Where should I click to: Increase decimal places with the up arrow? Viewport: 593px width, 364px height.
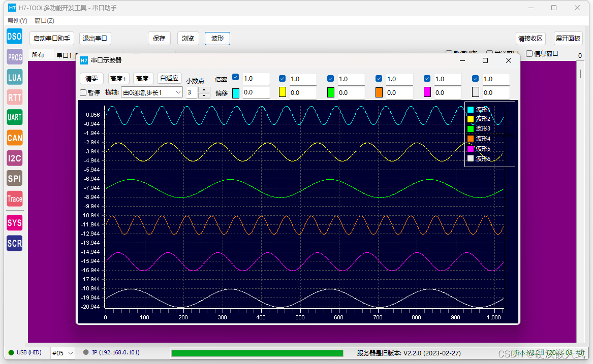[x=204, y=89]
